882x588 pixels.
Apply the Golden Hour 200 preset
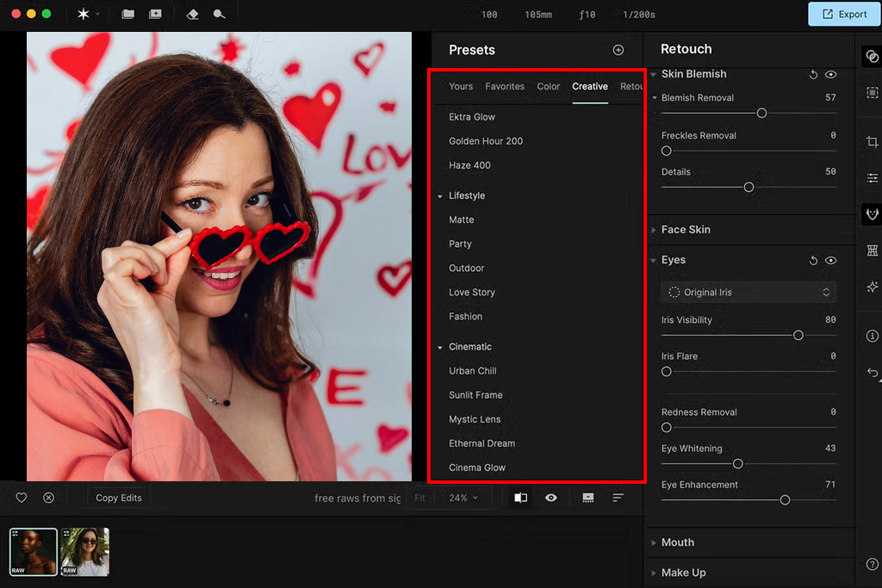pyautogui.click(x=486, y=141)
